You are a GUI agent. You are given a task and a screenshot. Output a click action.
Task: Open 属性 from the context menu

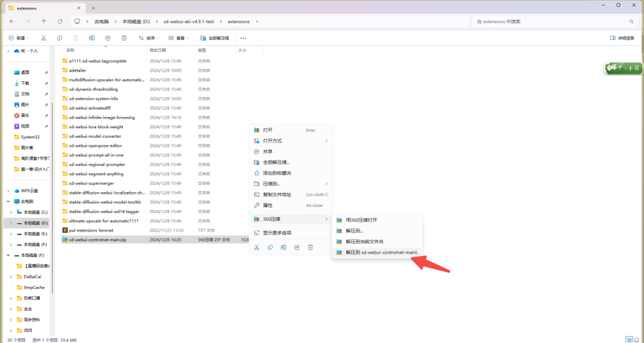click(291, 205)
